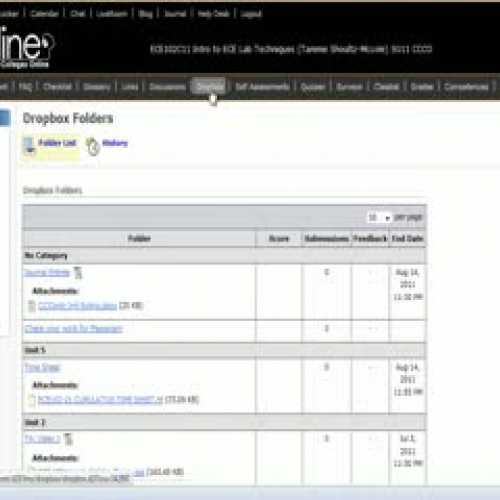
Task: Open Chat in top navigation
Action: pyautogui.click(x=77, y=14)
